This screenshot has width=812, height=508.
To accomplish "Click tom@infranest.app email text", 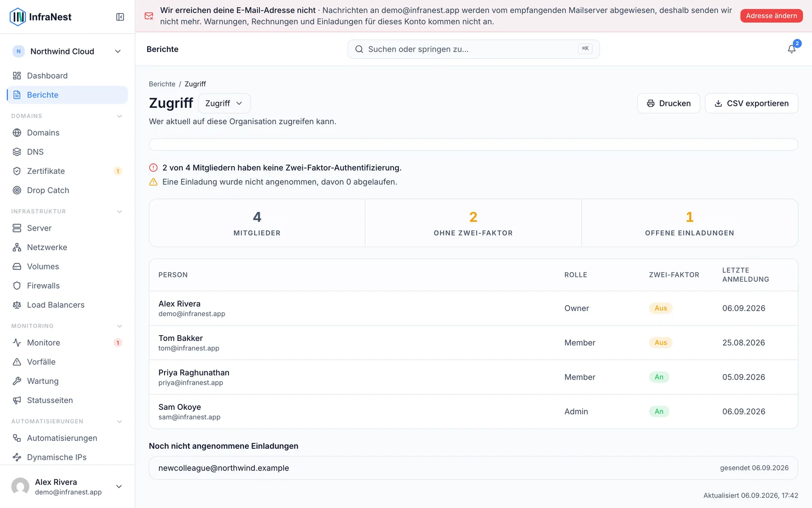I will [x=189, y=348].
